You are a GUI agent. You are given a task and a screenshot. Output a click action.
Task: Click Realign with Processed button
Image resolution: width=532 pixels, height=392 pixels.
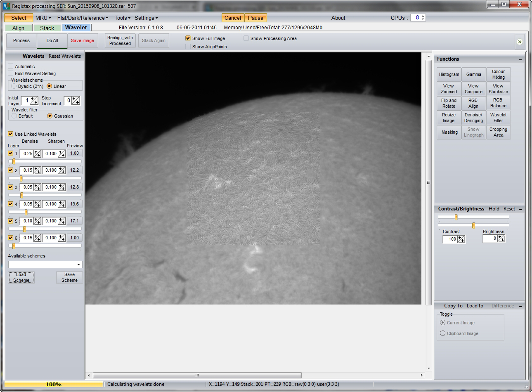point(120,40)
